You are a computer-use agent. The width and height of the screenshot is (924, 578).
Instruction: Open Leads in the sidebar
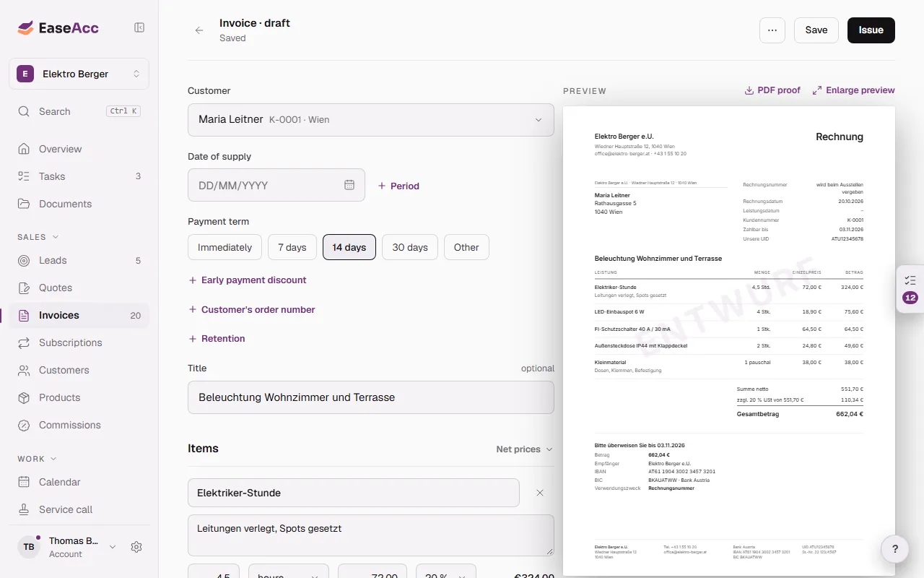click(x=79, y=260)
